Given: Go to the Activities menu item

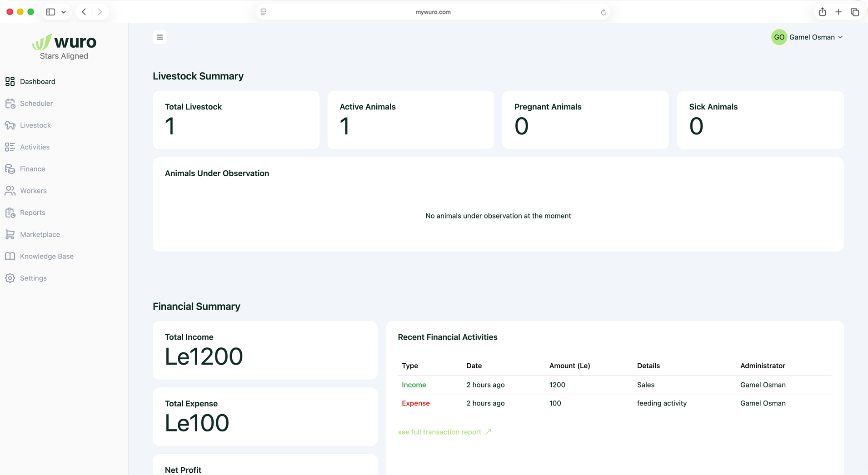Looking at the screenshot, I should coord(35,147).
